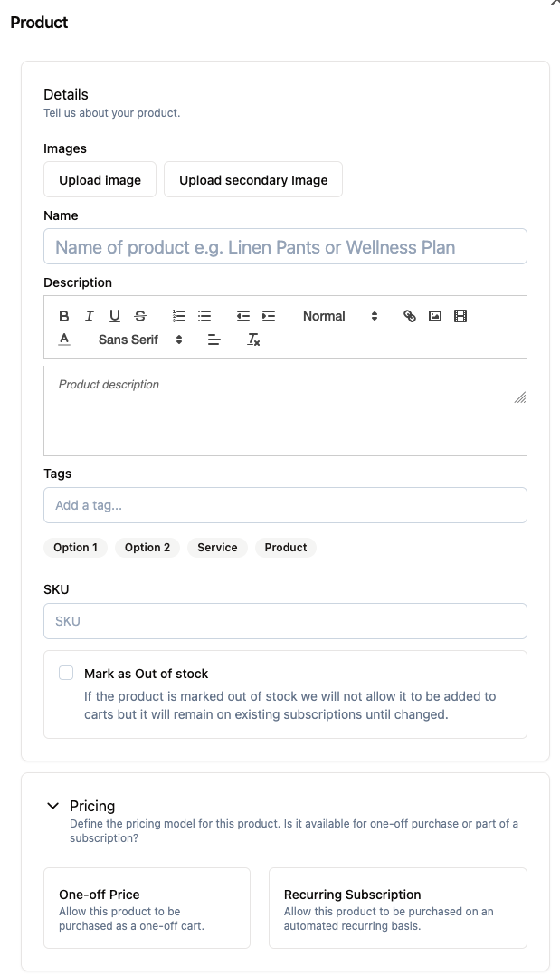The width and height of the screenshot is (560, 976).
Task: Insert a video using the video icon
Action: pyautogui.click(x=460, y=316)
